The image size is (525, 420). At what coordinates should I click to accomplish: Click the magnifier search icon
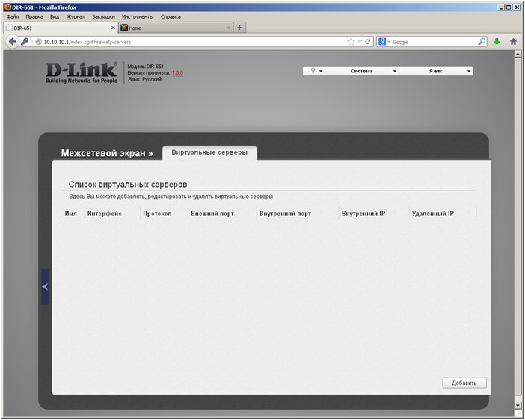[x=482, y=42]
